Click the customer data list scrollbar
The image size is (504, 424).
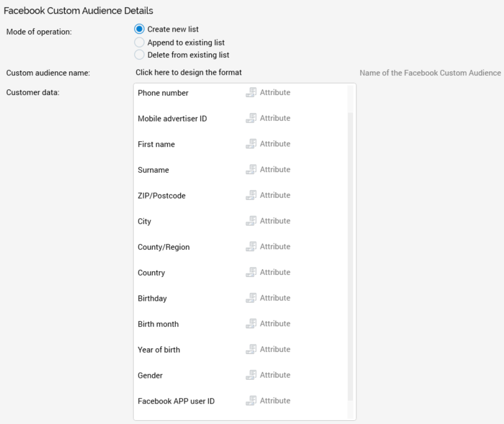point(351,257)
